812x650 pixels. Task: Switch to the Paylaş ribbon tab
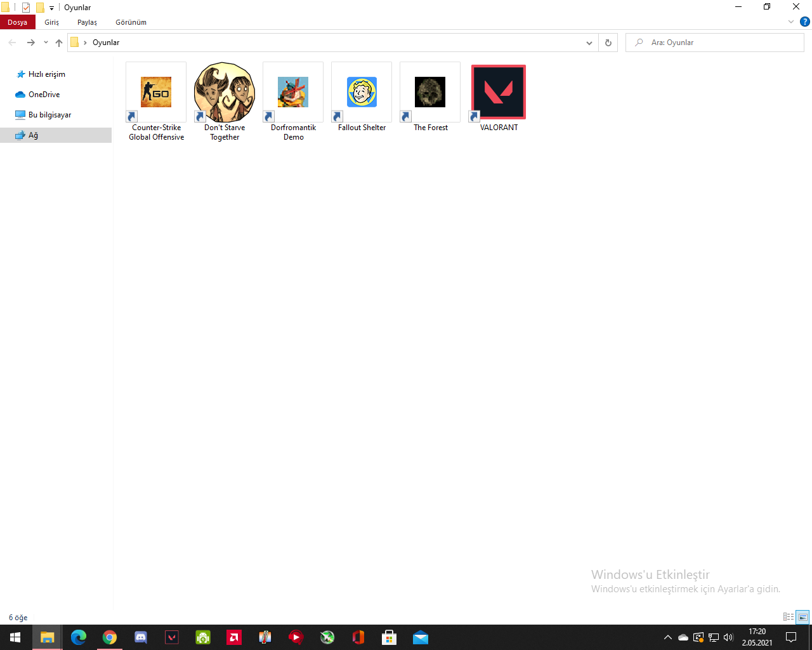point(88,22)
